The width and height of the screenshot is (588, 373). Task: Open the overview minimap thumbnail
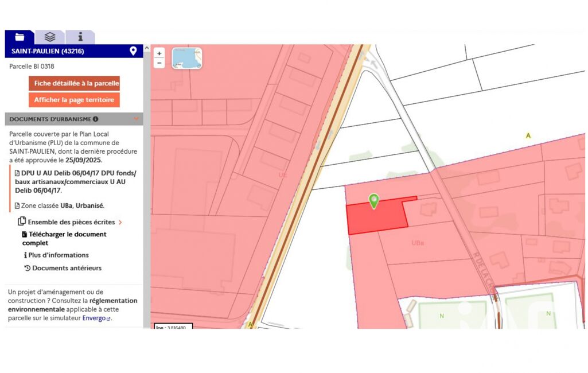(187, 58)
